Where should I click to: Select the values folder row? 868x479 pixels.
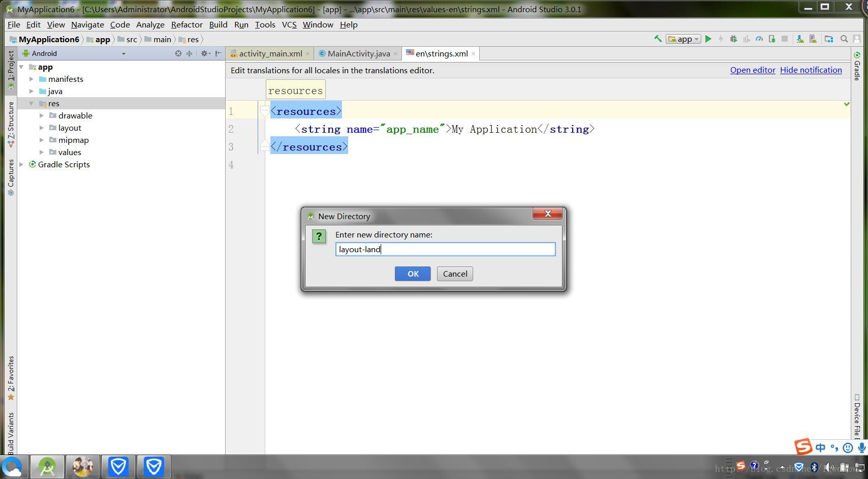[x=121, y=153]
